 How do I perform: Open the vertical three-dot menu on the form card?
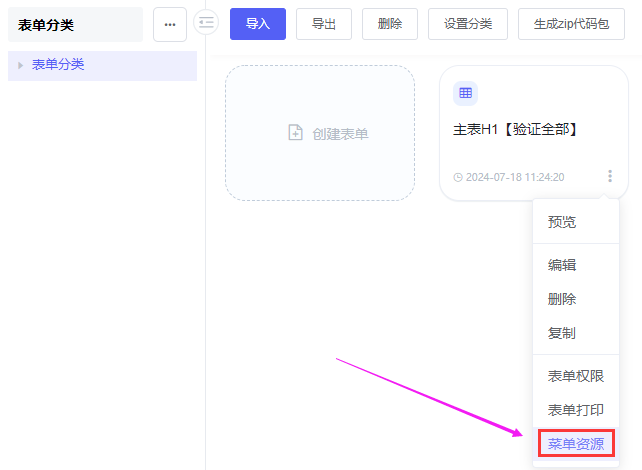click(609, 176)
